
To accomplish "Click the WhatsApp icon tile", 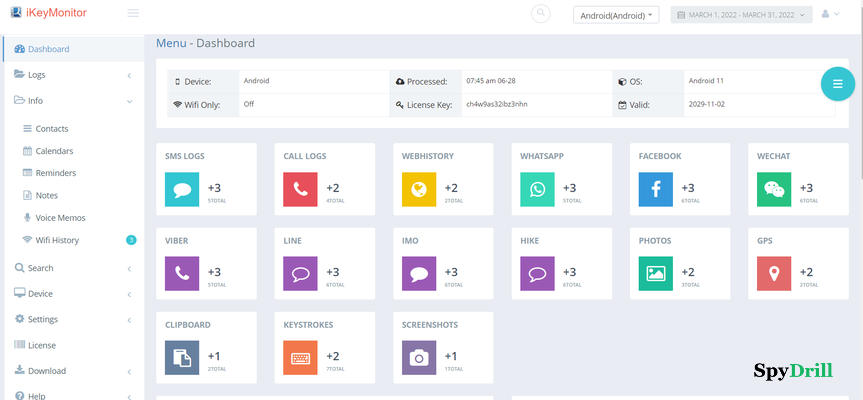I will (x=538, y=189).
